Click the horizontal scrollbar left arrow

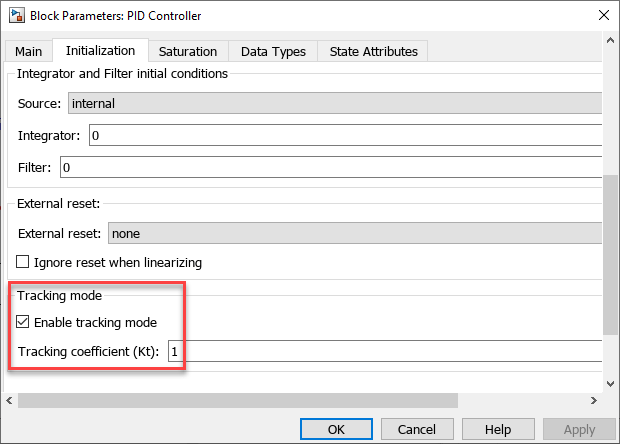coord(9,400)
